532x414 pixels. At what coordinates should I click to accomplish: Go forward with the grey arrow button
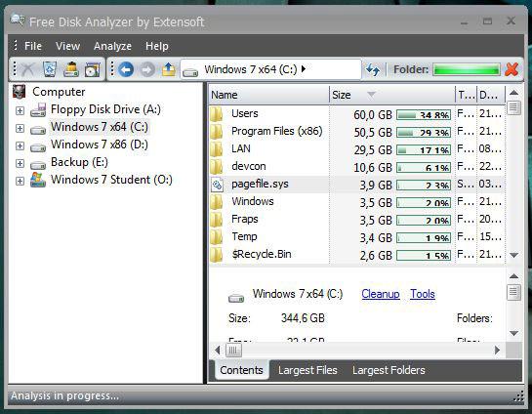pos(147,69)
